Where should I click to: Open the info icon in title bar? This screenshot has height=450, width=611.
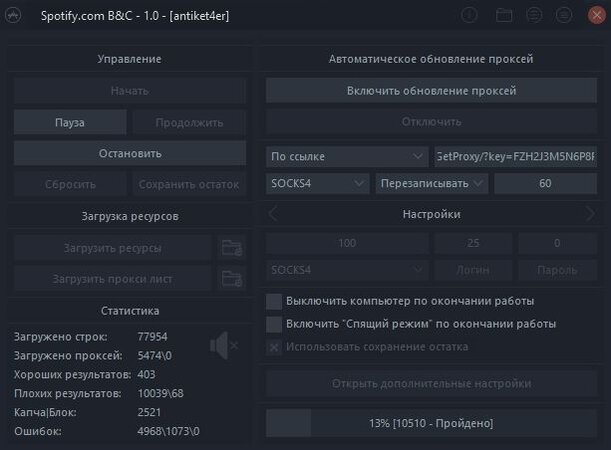click(x=469, y=16)
